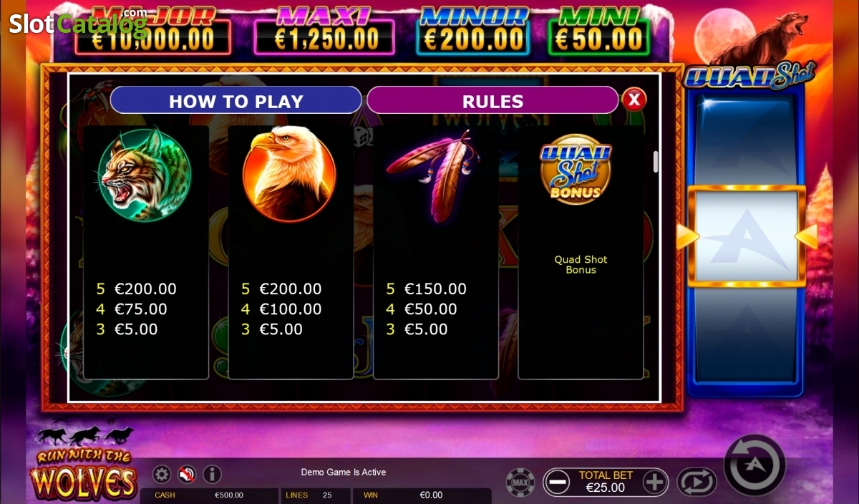
Task: Click the Run With The Wolves logo
Action: [84, 463]
